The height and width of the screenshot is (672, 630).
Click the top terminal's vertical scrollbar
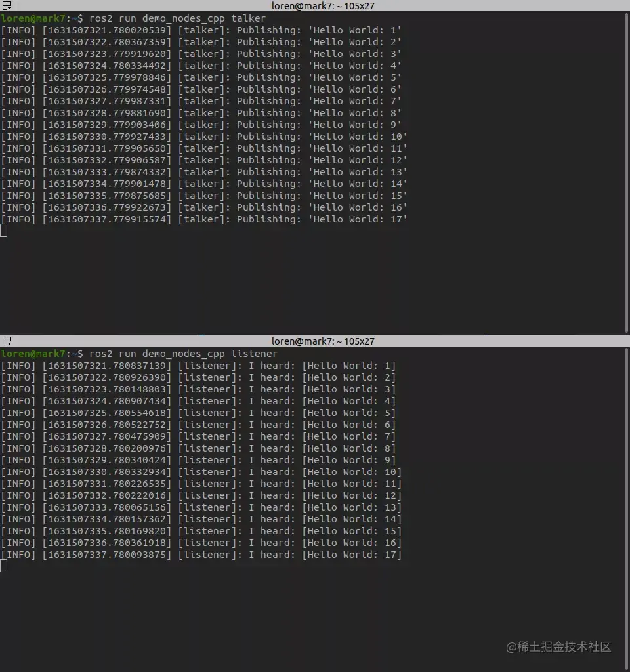point(627,173)
